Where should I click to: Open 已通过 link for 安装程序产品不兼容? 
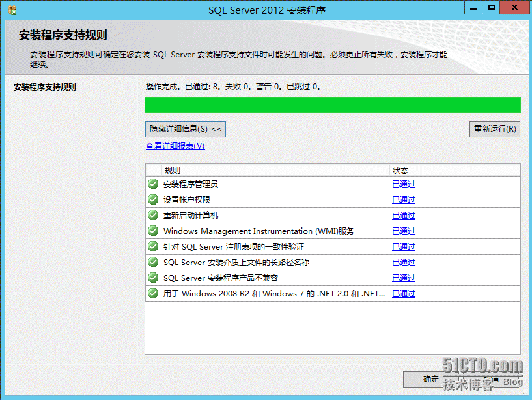[x=404, y=278]
